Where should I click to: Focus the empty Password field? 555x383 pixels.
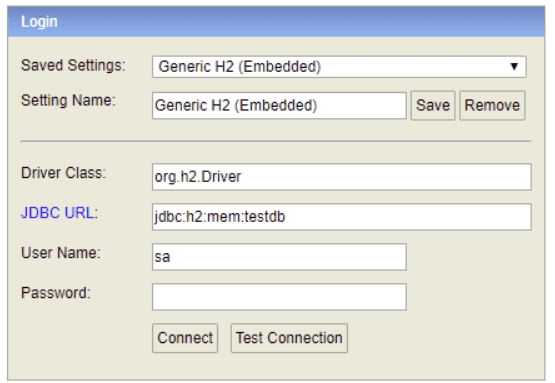[279, 297]
